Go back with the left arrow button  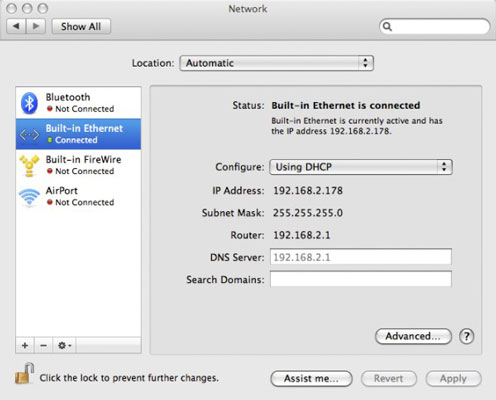[16, 26]
